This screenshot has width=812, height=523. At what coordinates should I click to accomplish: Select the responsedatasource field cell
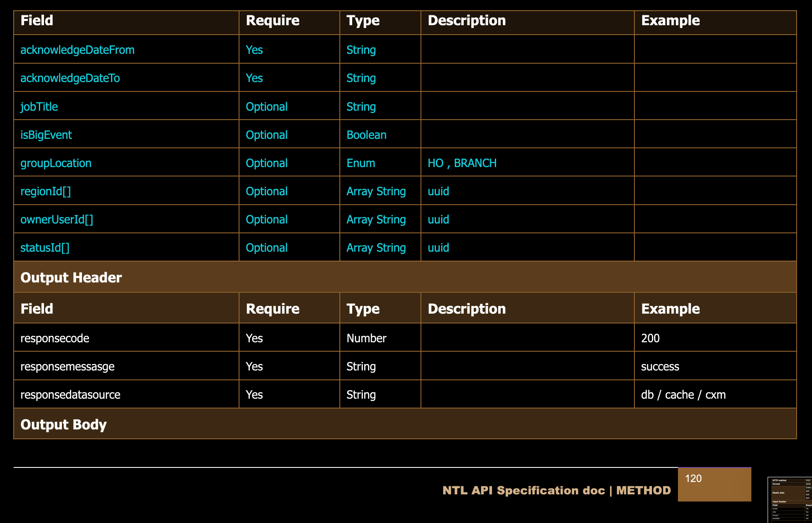70,395
